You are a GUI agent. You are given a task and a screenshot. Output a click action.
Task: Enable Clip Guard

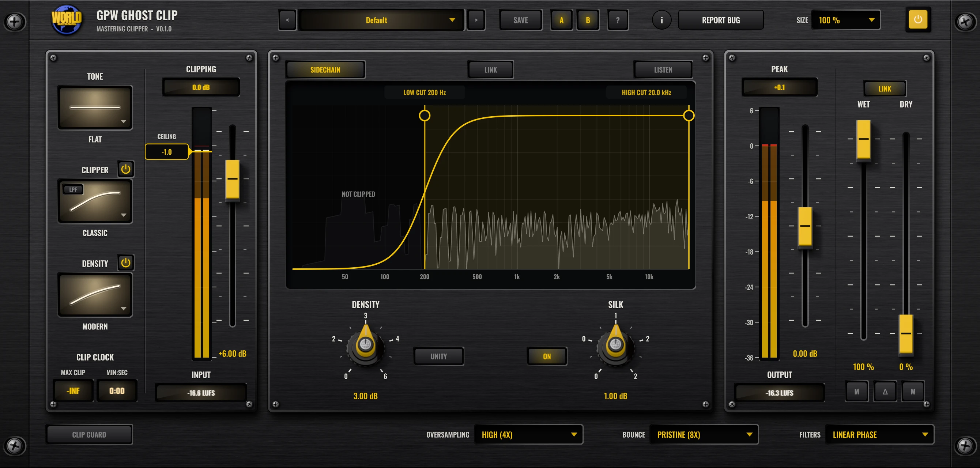(89, 434)
